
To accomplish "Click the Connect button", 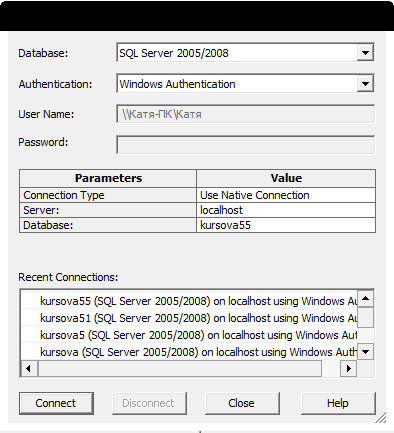I will (x=56, y=403).
